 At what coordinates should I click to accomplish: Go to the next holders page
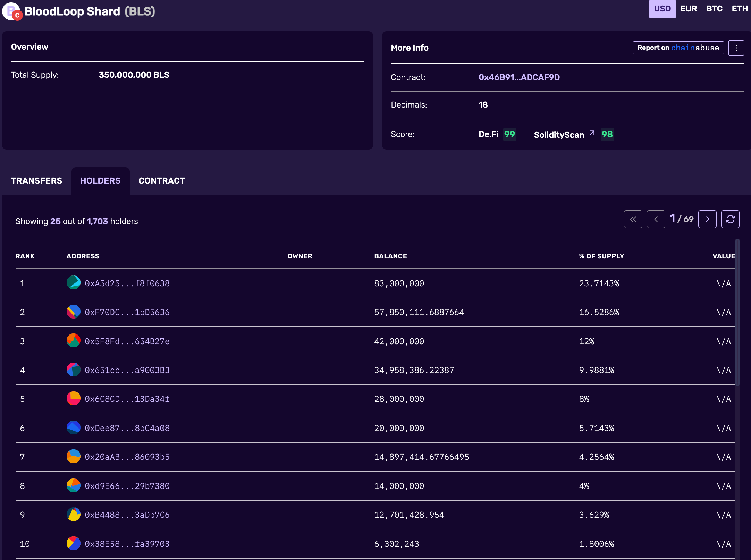tap(707, 219)
